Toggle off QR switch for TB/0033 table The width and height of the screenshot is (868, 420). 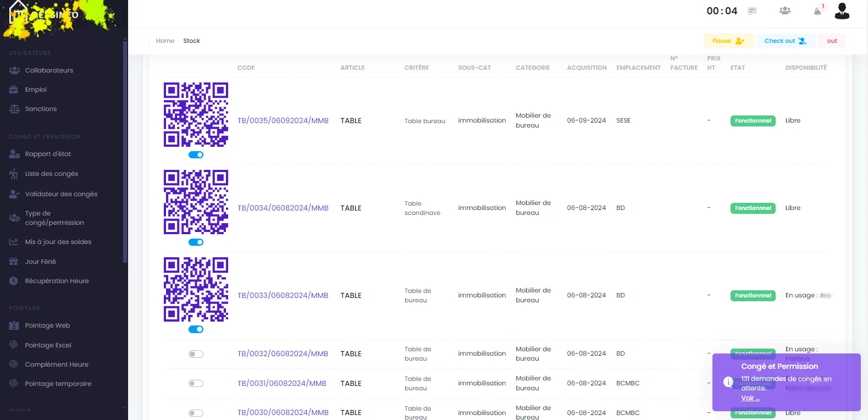coord(196,329)
